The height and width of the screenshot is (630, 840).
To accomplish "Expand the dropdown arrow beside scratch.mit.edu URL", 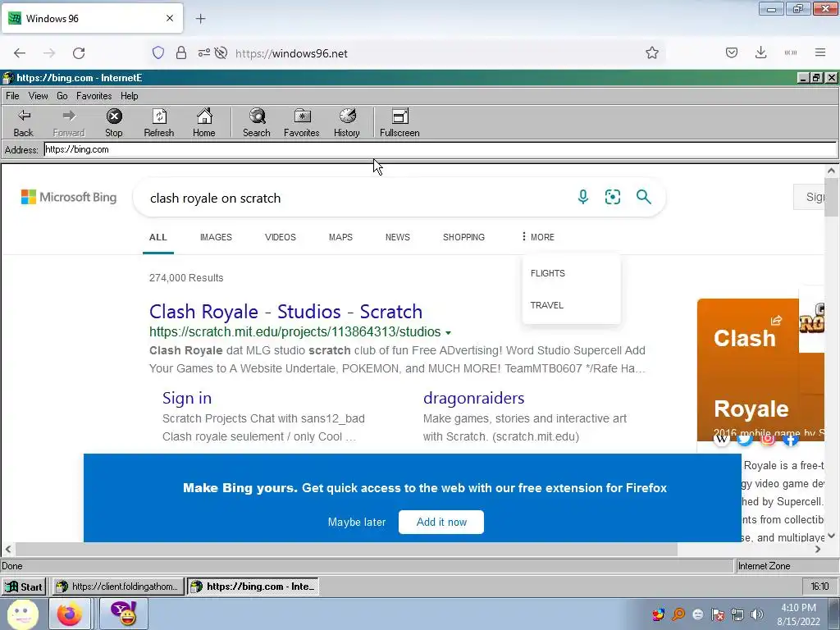I will click(449, 333).
